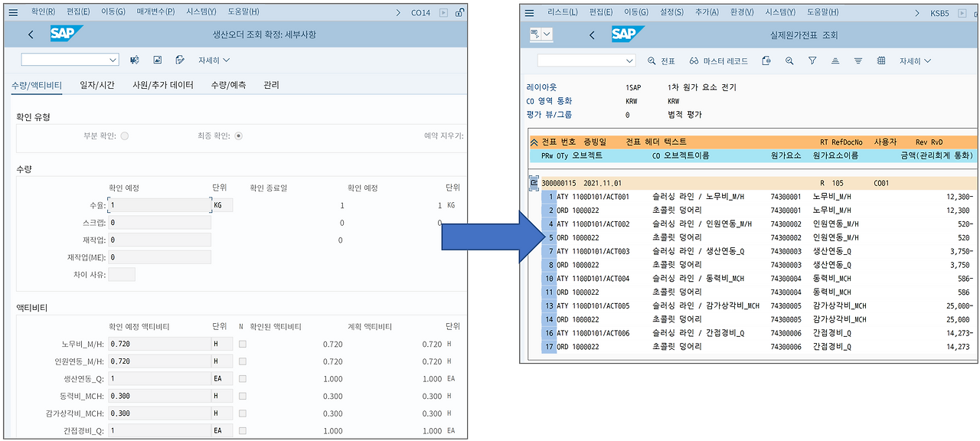
Task: Click the 차이 사유 input field
Action: click(122, 274)
